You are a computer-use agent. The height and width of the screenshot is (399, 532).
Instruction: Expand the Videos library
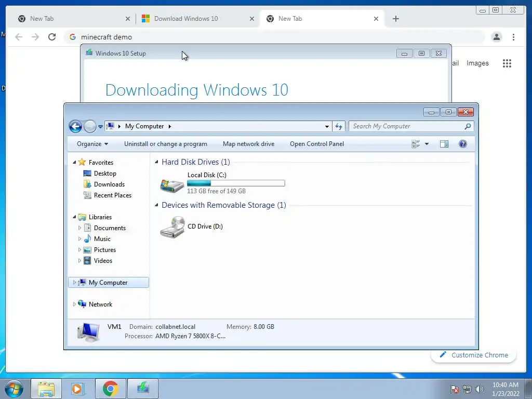pyautogui.click(x=79, y=261)
